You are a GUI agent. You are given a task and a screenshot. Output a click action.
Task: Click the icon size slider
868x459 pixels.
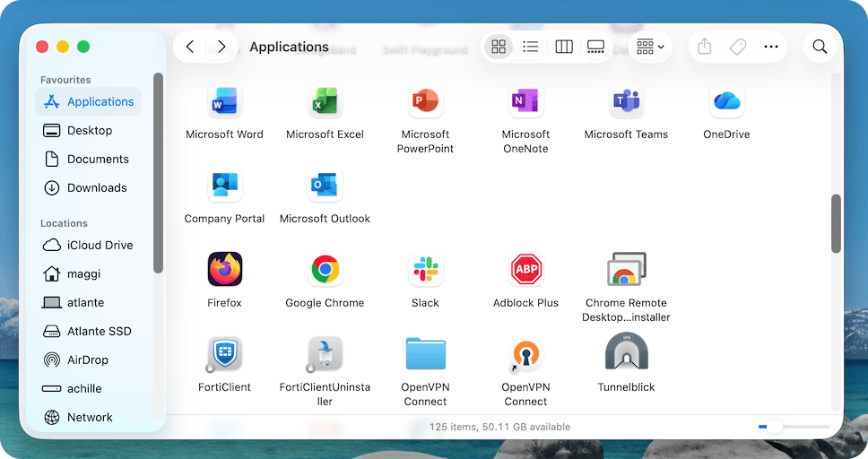[794, 427]
